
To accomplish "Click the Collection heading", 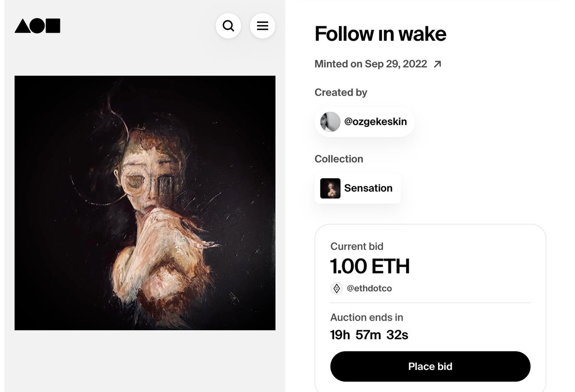I will (339, 159).
